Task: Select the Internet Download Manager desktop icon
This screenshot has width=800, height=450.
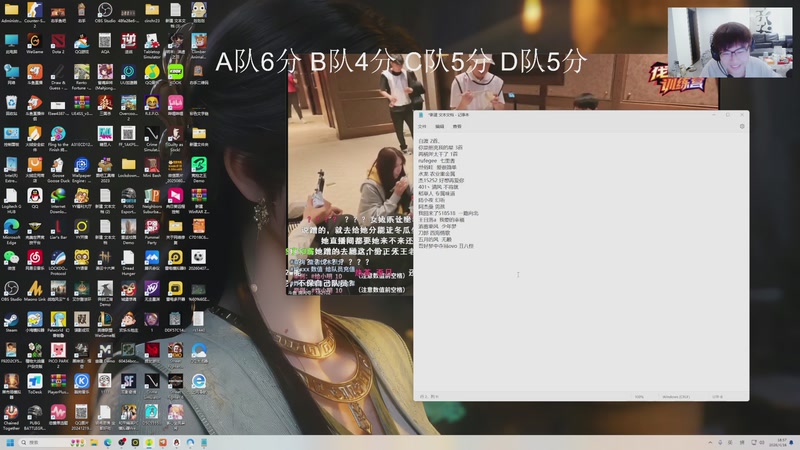Action: 58,201
